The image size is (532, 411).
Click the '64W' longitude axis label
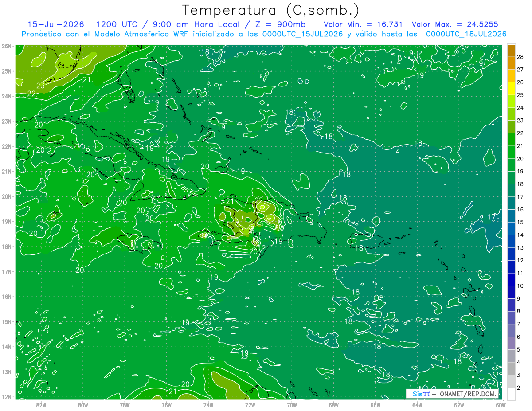[x=417, y=405]
